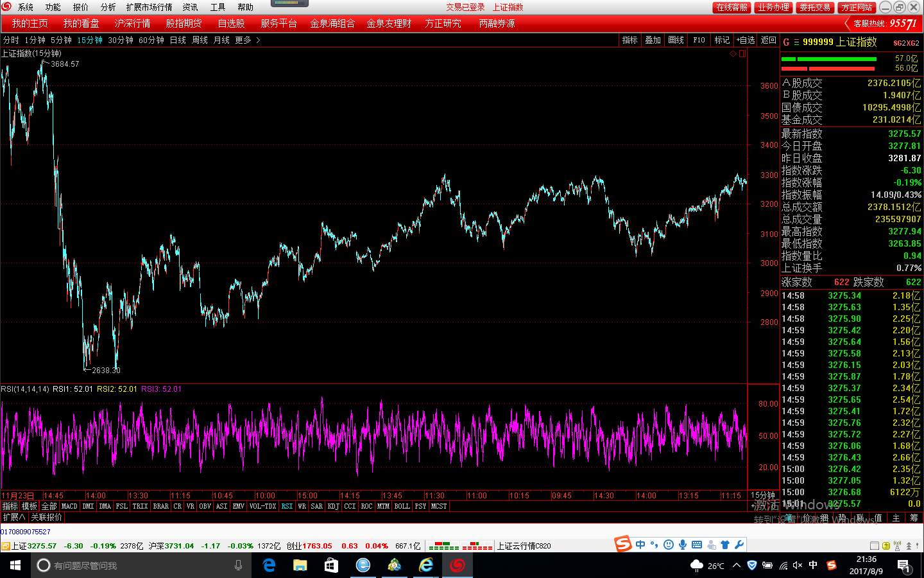Switch chart to 1分钟 period

pos(35,40)
